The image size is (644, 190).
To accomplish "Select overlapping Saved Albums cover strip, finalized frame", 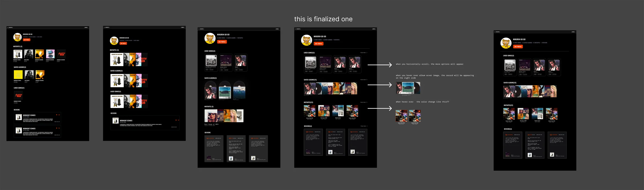I will (330, 88).
